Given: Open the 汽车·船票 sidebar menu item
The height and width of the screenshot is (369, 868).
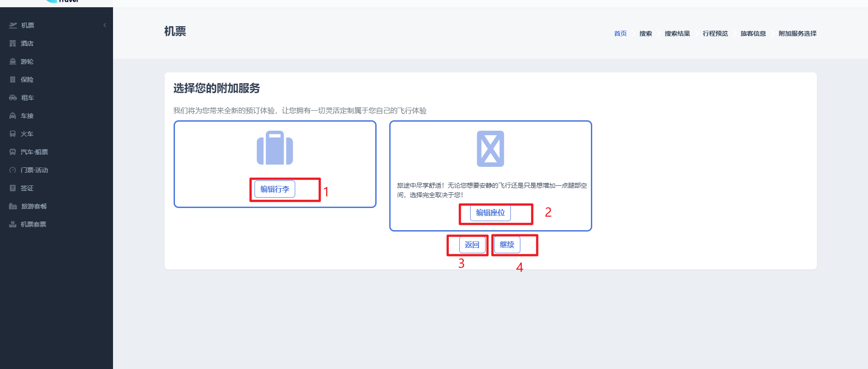Looking at the screenshot, I should 34,152.
